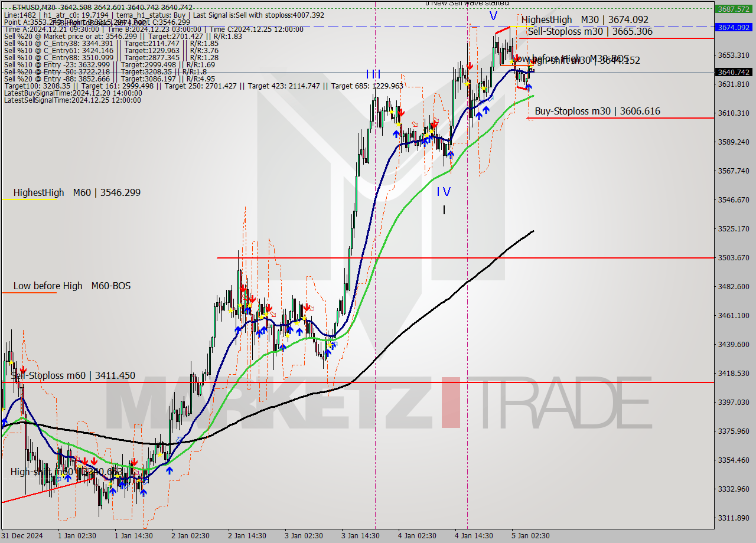Select the 'Buy-Stoploss m30 | 3606.616' label

pyautogui.click(x=597, y=111)
